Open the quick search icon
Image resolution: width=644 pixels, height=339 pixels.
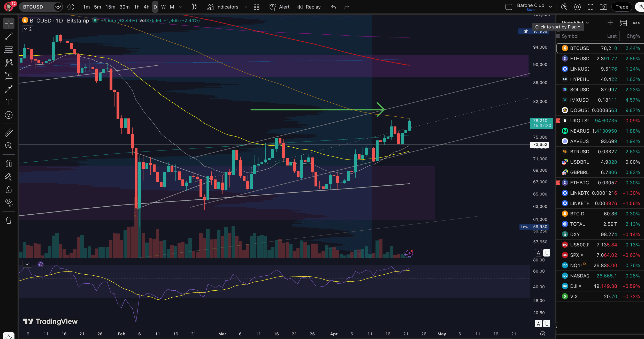[x=564, y=7]
